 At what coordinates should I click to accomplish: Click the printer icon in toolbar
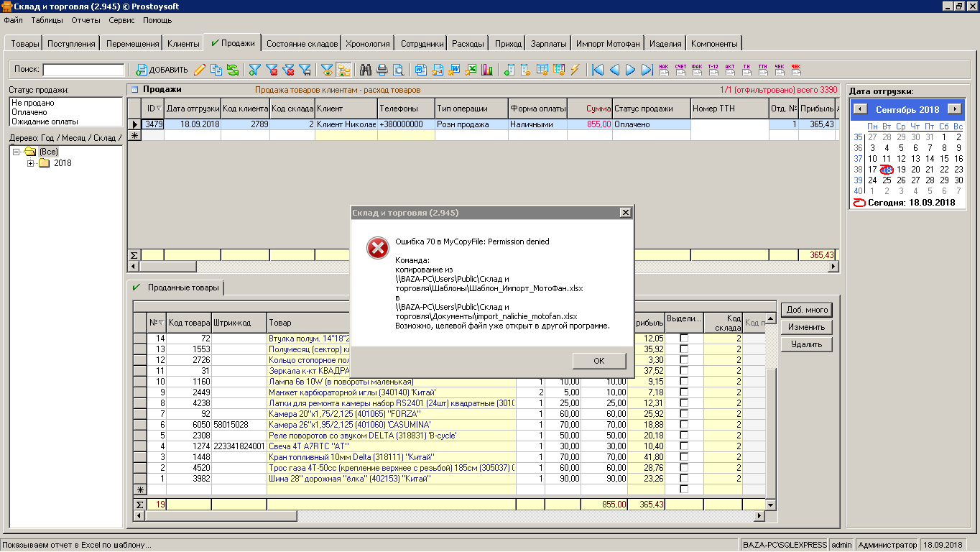click(382, 70)
